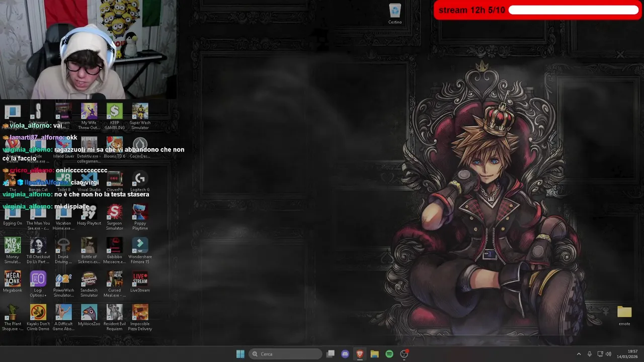Image resolution: width=644 pixels, height=362 pixels.
Task: Launch the Megabonk shortcut
Action: [x=13, y=282]
